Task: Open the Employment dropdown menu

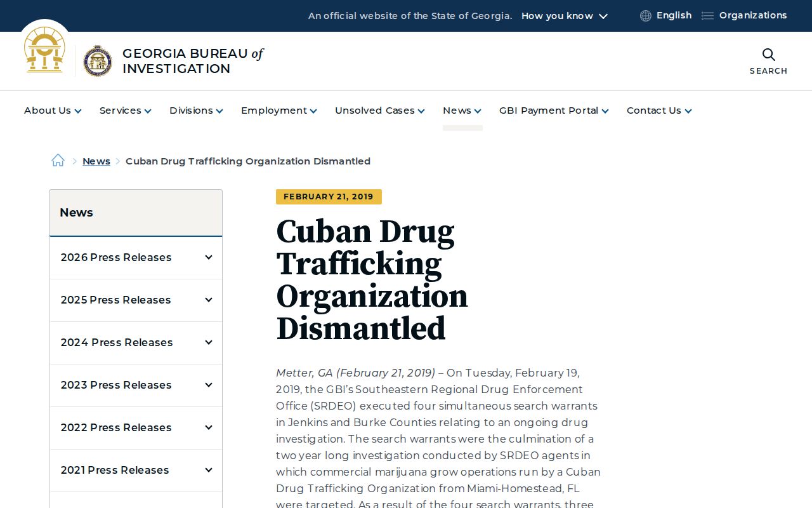Action: pyautogui.click(x=278, y=110)
